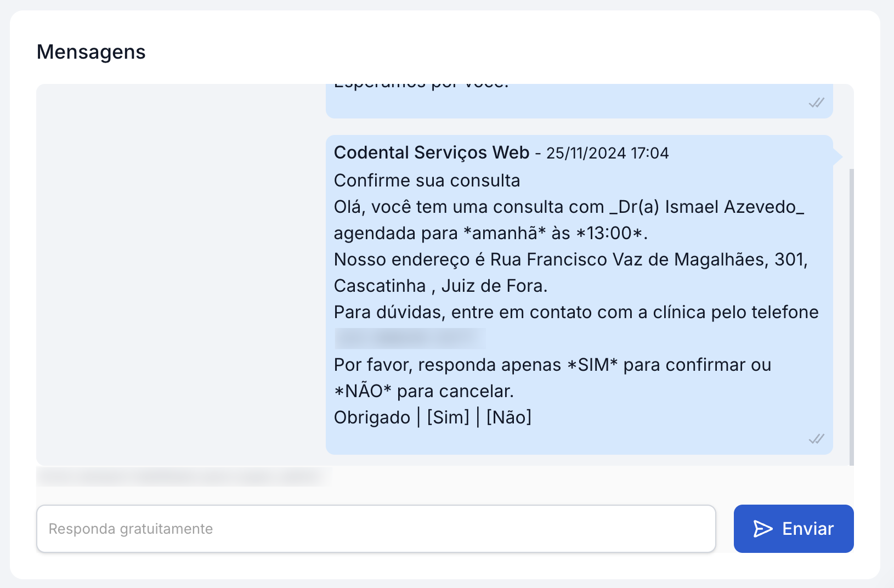894x588 pixels.
Task: Click the "13:00" appointment time text
Action: (x=609, y=233)
